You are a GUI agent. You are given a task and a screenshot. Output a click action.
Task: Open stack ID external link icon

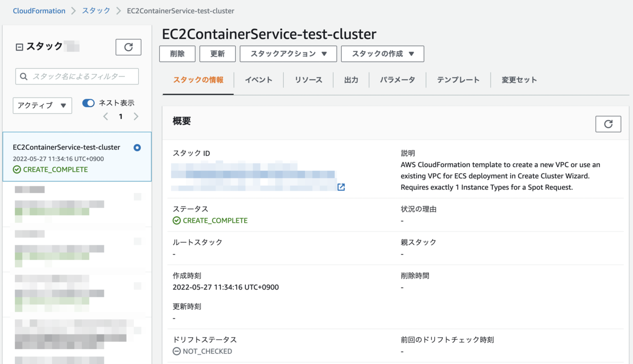click(x=341, y=187)
